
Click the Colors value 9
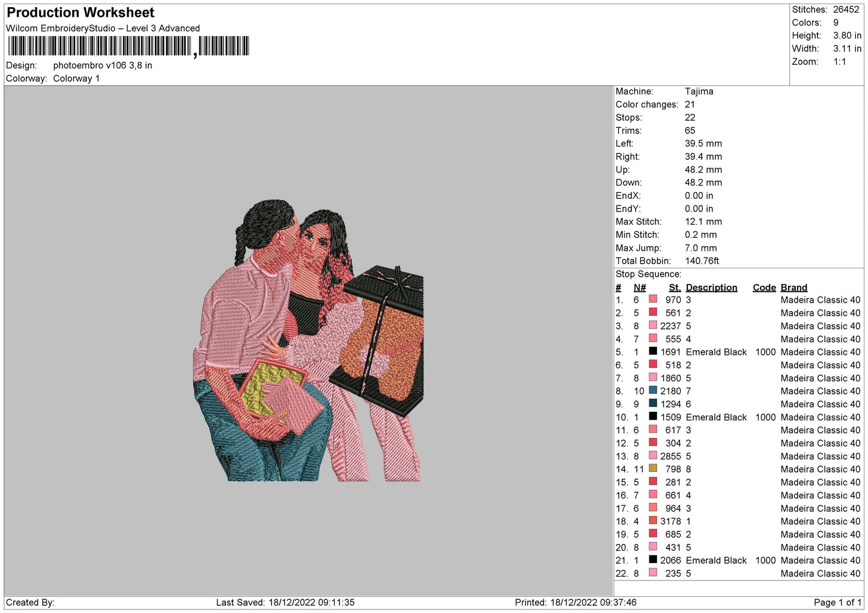[x=836, y=23]
